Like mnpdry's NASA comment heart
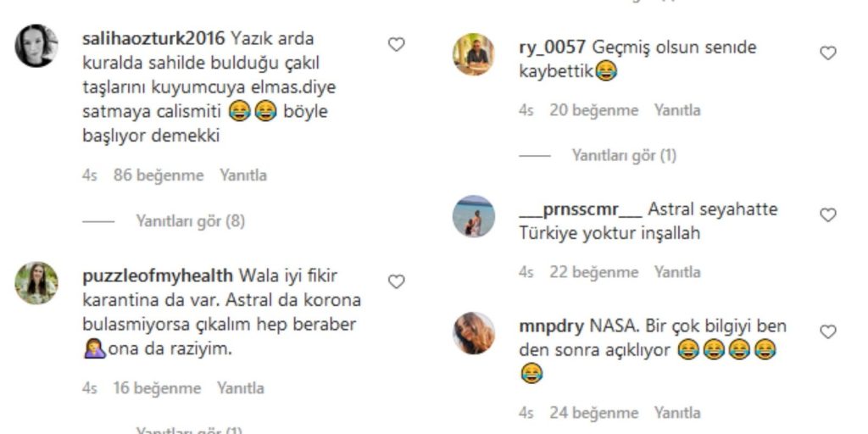 coord(827,332)
